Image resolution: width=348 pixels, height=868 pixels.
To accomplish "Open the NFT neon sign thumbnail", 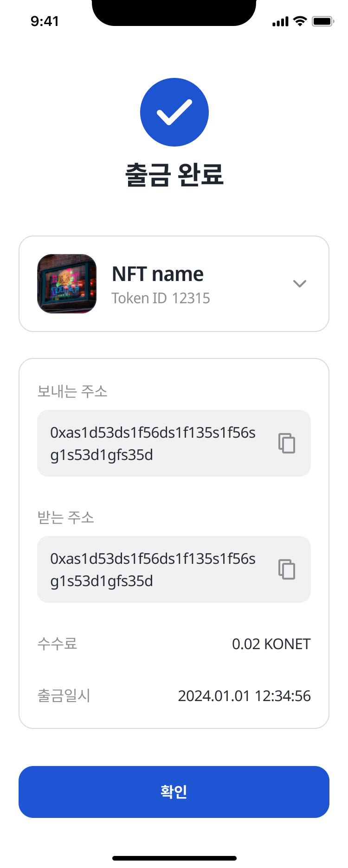I will tap(67, 284).
